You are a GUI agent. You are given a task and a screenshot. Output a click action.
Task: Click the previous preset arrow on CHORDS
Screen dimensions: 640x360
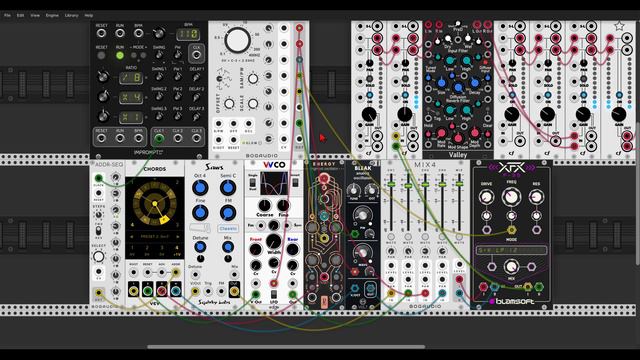coord(132,237)
